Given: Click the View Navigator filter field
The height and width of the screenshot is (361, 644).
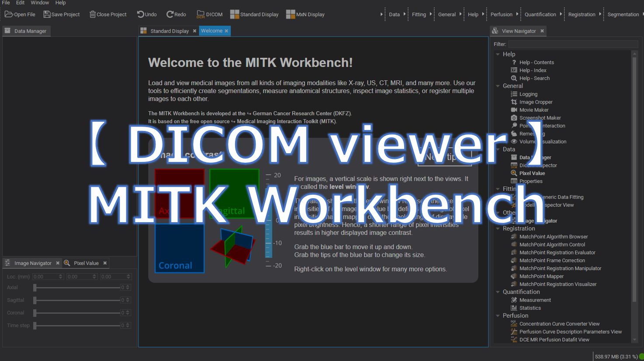Looking at the screenshot, I should [572, 44].
